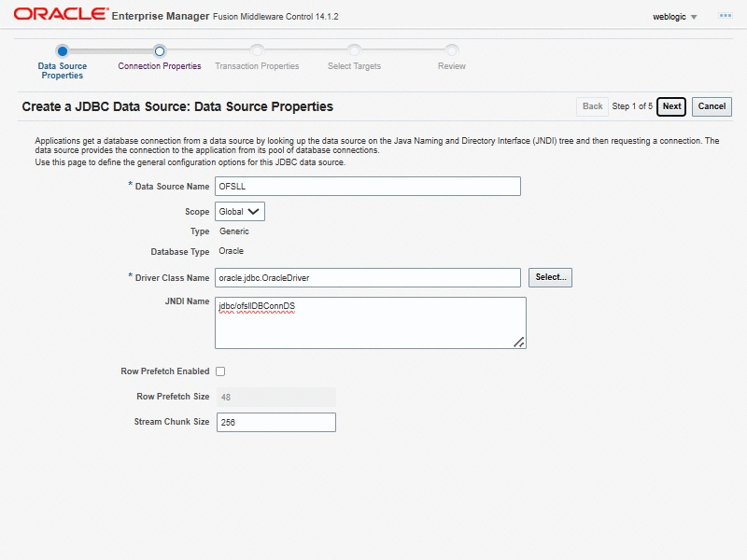Click the Review step circle
The image size is (747, 560).
(452, 51)
